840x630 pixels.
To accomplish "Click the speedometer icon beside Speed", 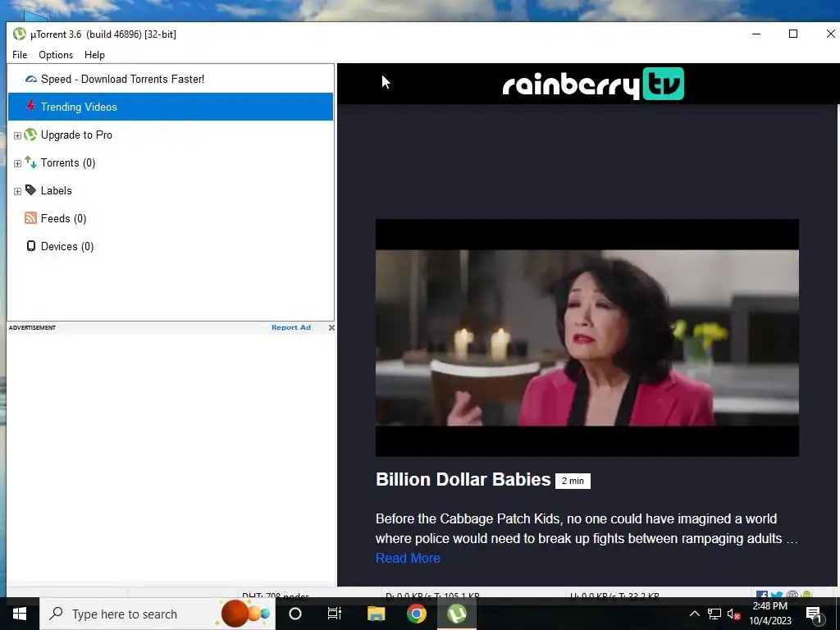I will [x=31, y=80].
